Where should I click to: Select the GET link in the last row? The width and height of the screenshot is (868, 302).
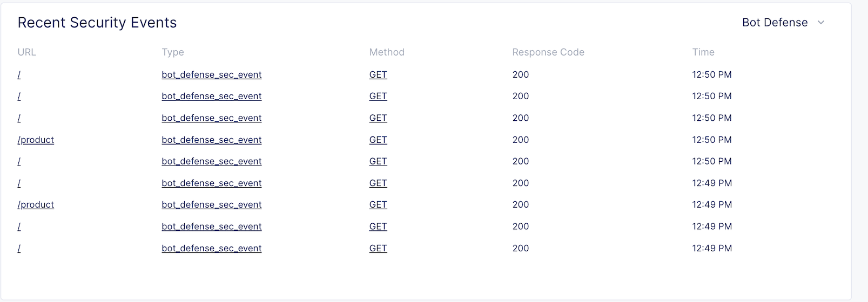click(378, 249)
